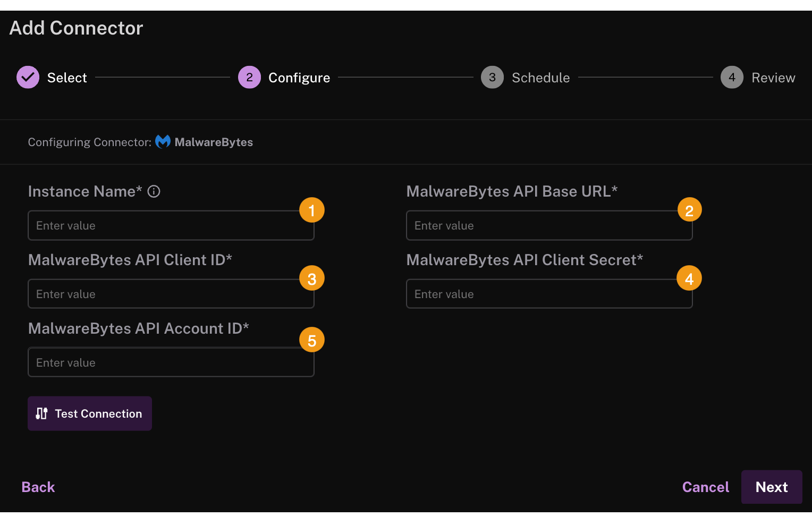Proceed with the Next button
Viewport: 812px width, 525px height.
pos(772,487)
